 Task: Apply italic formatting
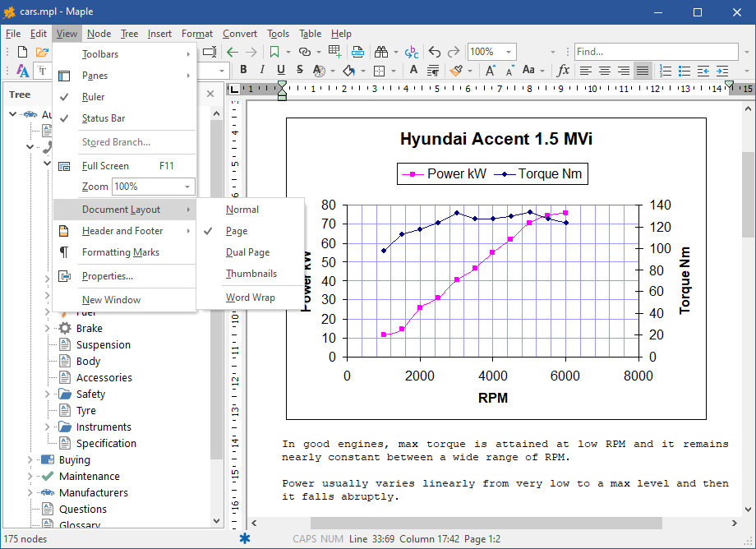[x=262, y=70]
